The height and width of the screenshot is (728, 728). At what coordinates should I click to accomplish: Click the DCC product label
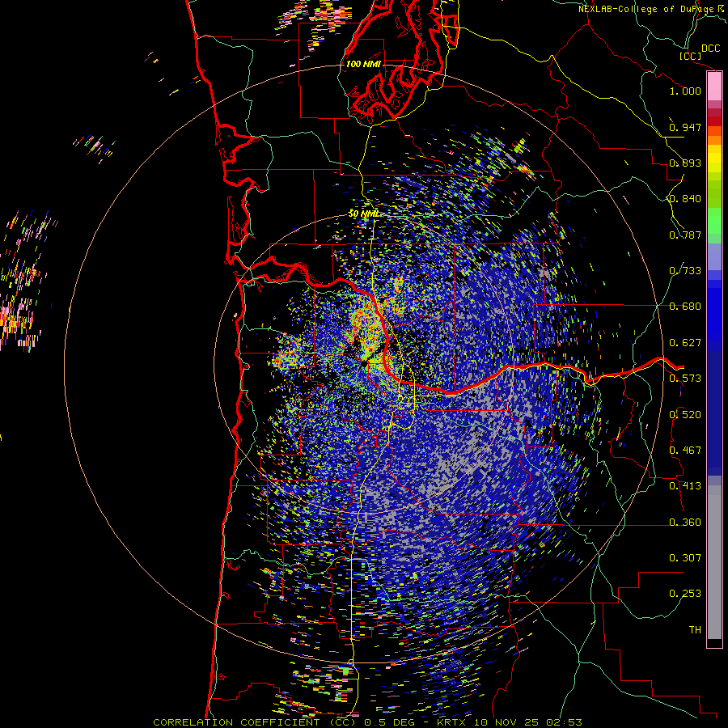(x=710, y=49)
